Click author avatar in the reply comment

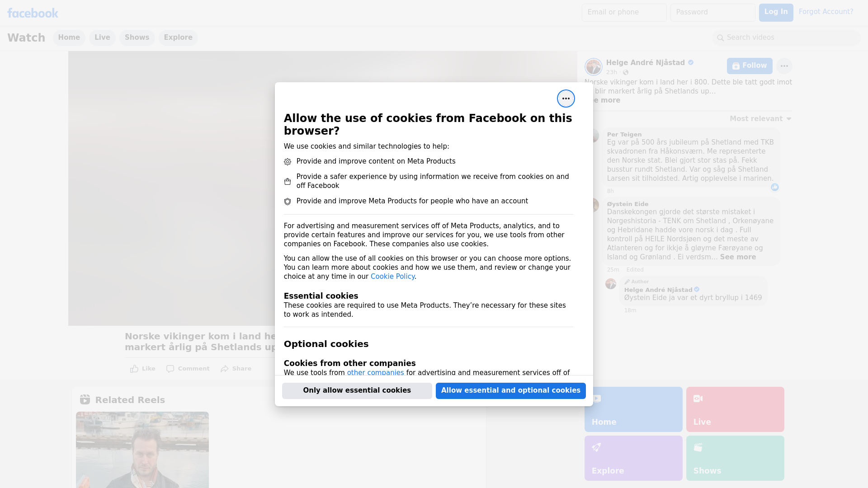[x=610, y=284]
